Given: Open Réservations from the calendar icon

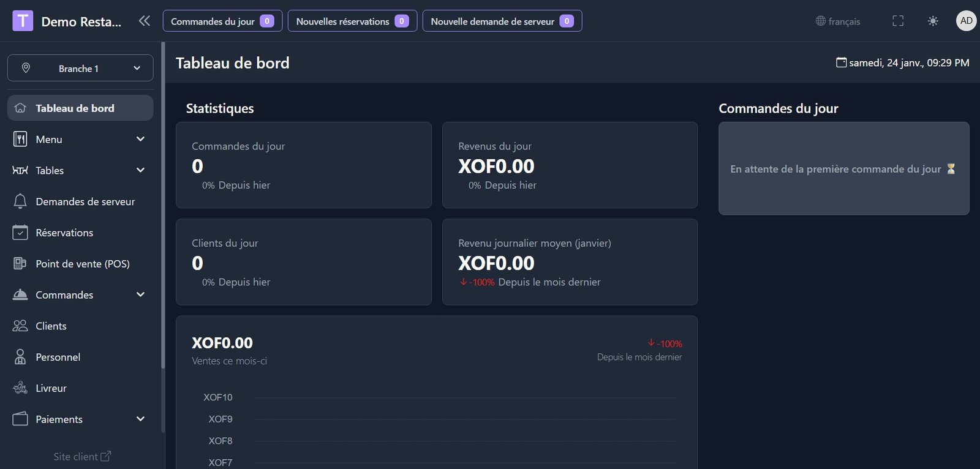Looking at the screenshot, I should click(x=20, y=233).
